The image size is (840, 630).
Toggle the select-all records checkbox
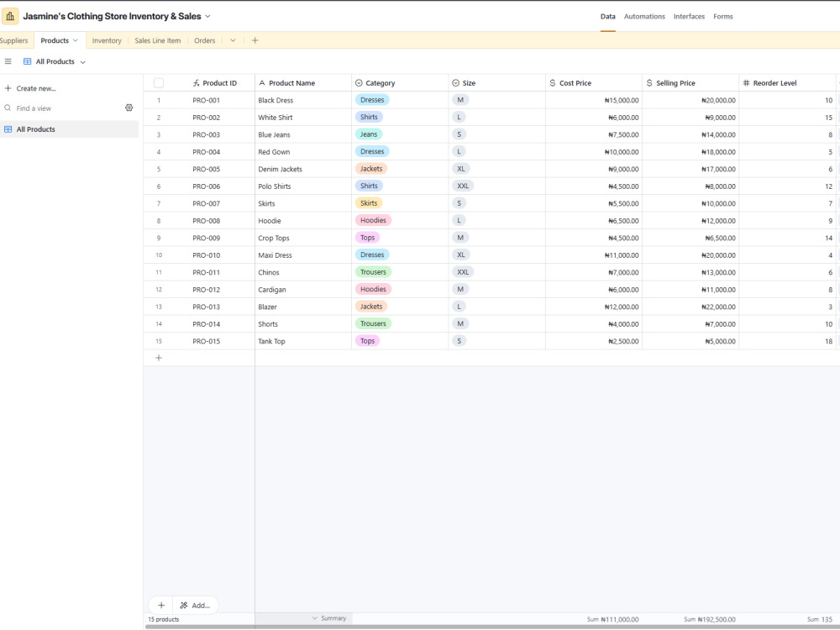coord(159,83)
